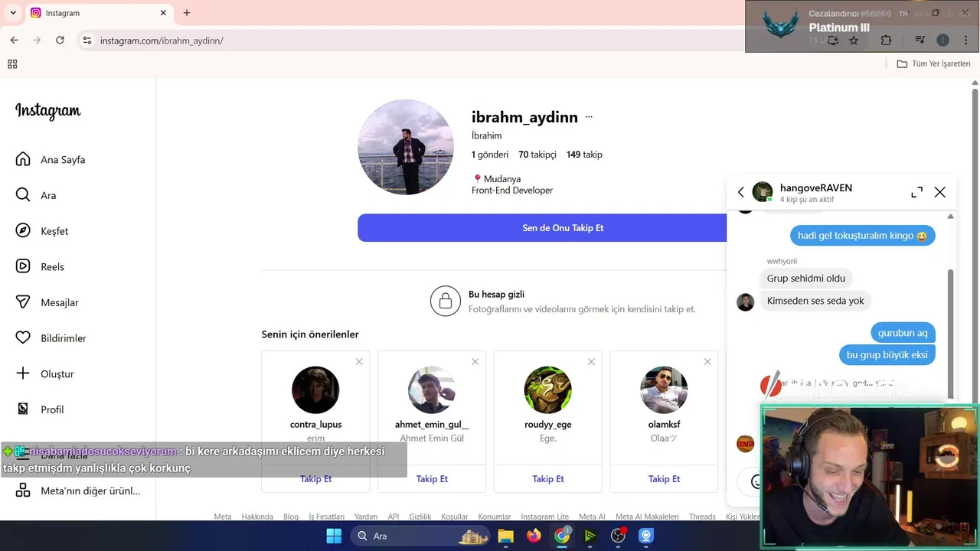Viewport: 980px width, 551px height.
Task: Click the instagram.com/ibrahm_aydinn address bar
Action: pos(162,41)
